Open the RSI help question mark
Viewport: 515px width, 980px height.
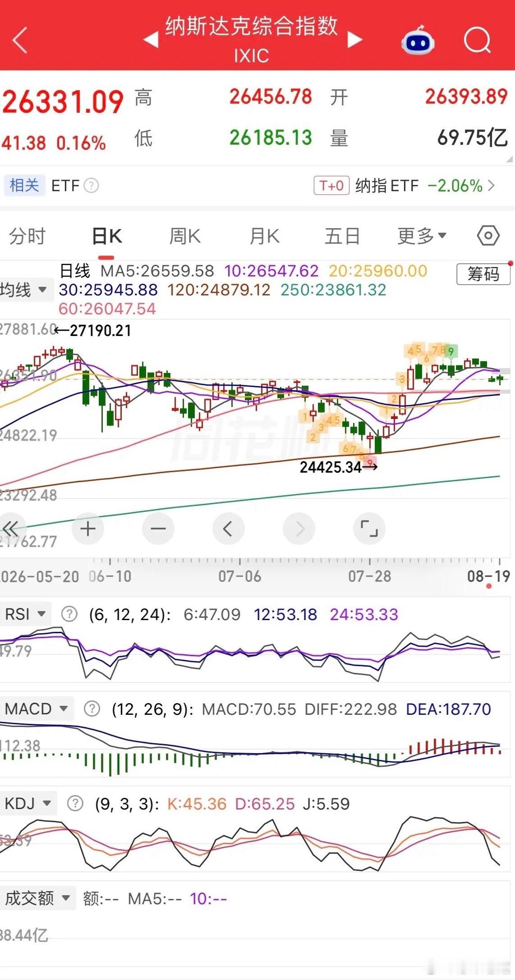point(69,614)
